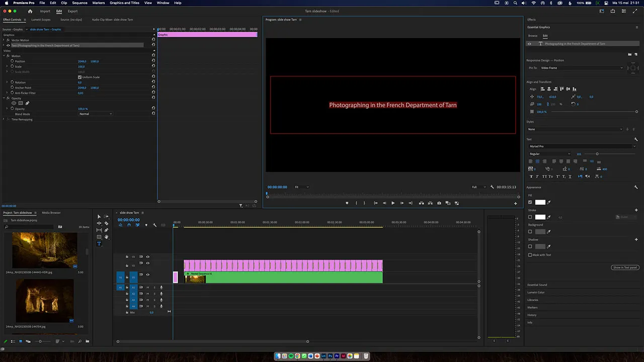The width and height of the screenshot is (644, 362).
Task: Uncheck Uniform Scale in Effect Controls
Action: click(x=79, y=77)
